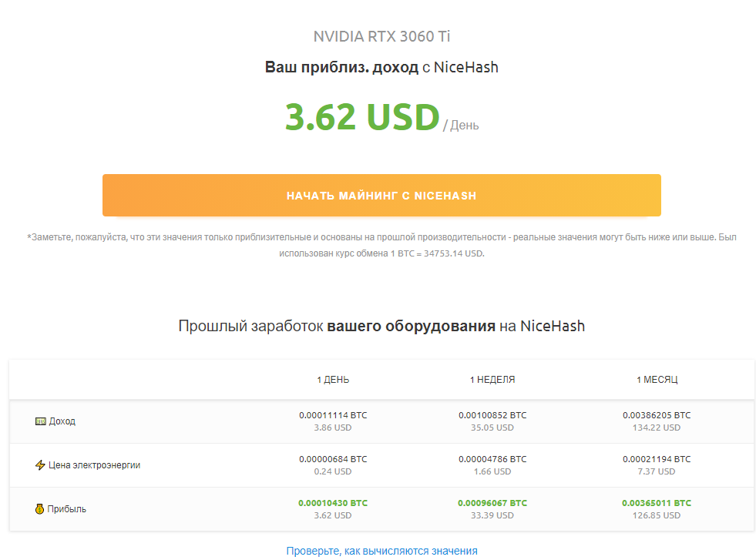Click the money bag icon next to Прибыль
The image size is (756, 560).
click(x=39, y=509)
